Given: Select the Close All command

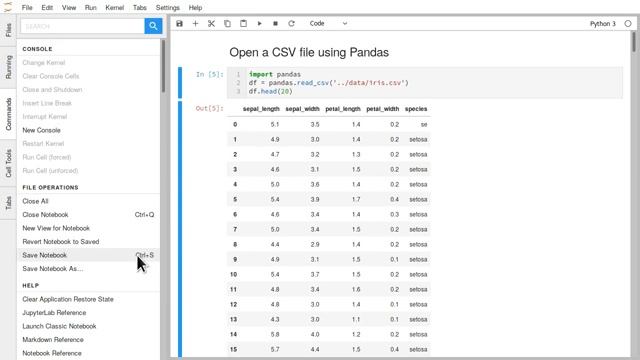Looking at the screenshot, I should (x=88, y=201).
